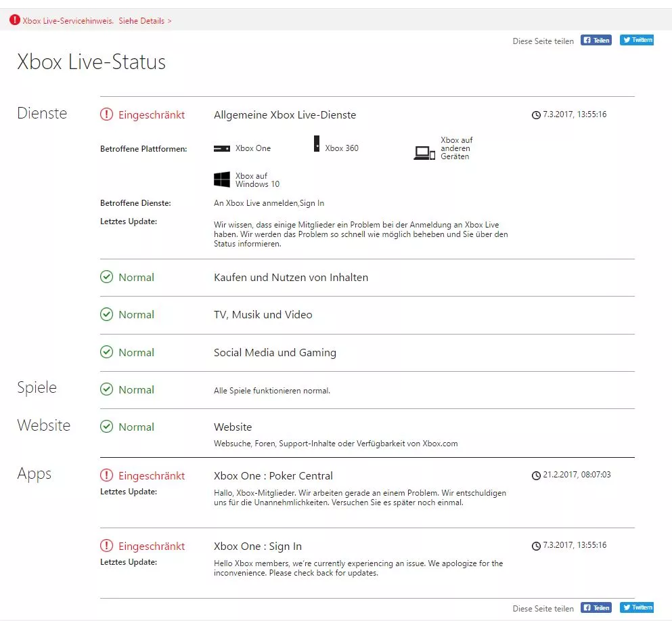Open Xbox One : Sign In entry
The width and height of the screenshot is (672, 621).
pyautogui.click(x=258, y=547)
